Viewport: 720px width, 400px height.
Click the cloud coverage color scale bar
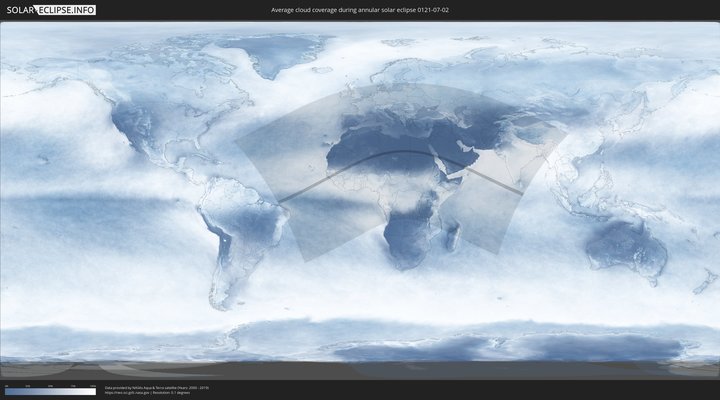(x=50, y=392)
